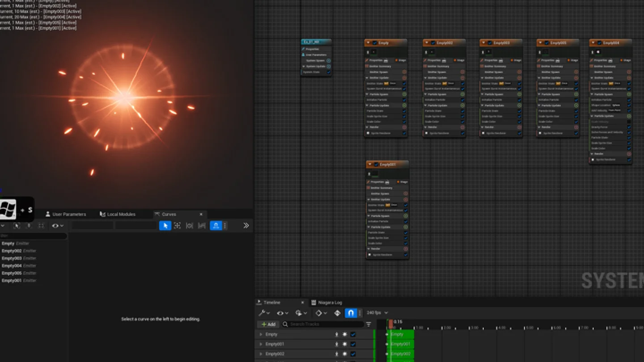Click the Sprite Renderer icon in Empty node
The image size is (644, 362).
(x=369, y=133)
